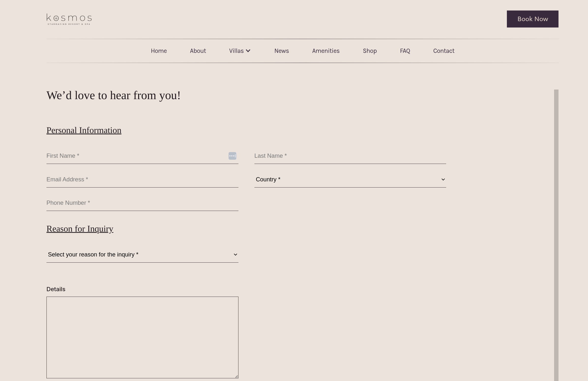The width and height of the screenshot is (588, 381).
Task: Click into the Last Name field
Action: click(x=350, y=156)
